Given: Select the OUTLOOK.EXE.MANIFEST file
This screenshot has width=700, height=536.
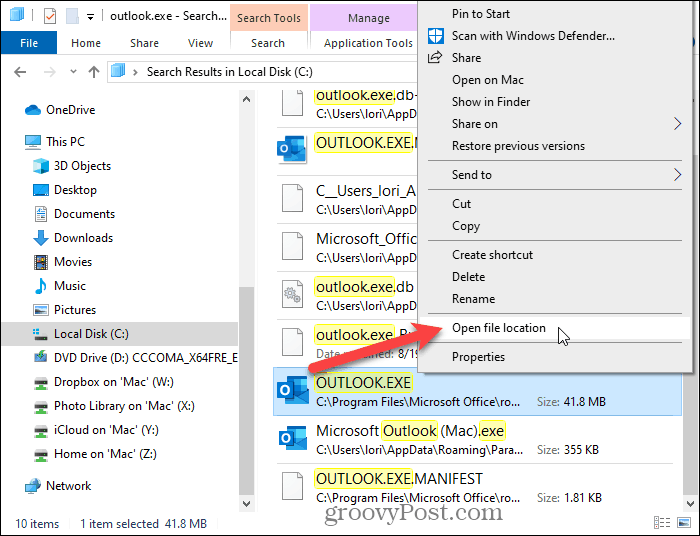Looking at the screenshot, I should (x=475, y=487).
